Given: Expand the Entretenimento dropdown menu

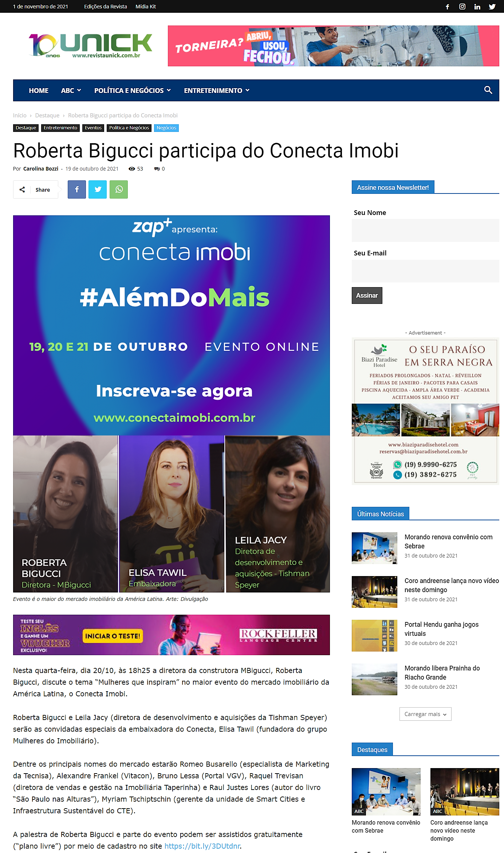Looking at the screenshot, I should 217,90.
